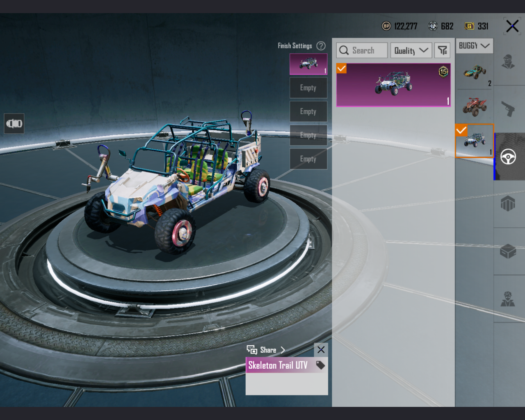Close the vehicle customization screen
The image size is (525, 420).
tap(512, 26)
